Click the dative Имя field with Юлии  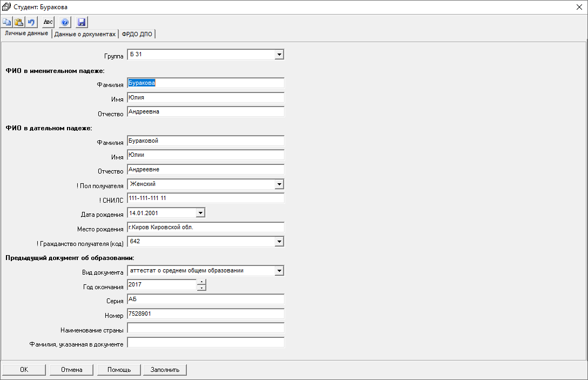[206, 155]
